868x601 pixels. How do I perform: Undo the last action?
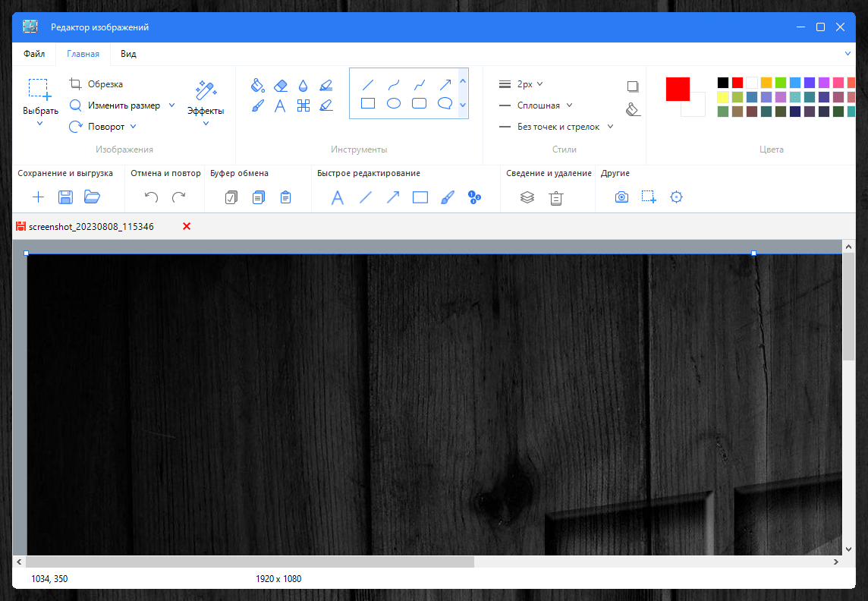click(151, 197)
